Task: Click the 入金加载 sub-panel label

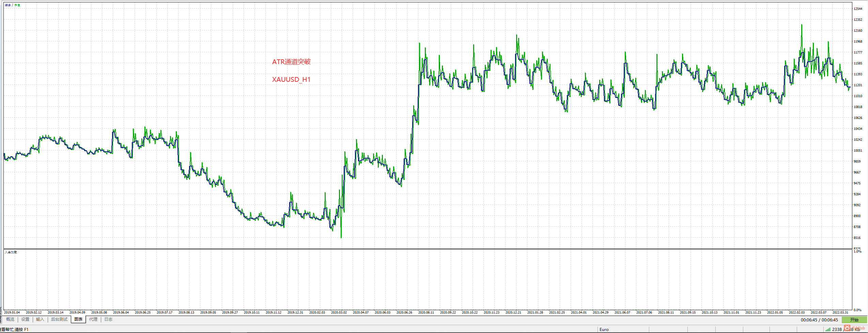Action: (11, 252)
